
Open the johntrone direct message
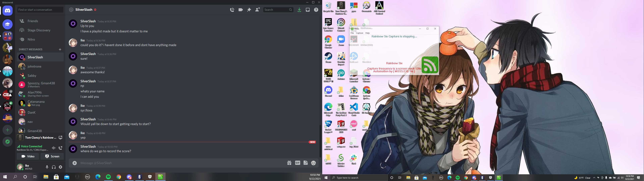pos(40,67)
